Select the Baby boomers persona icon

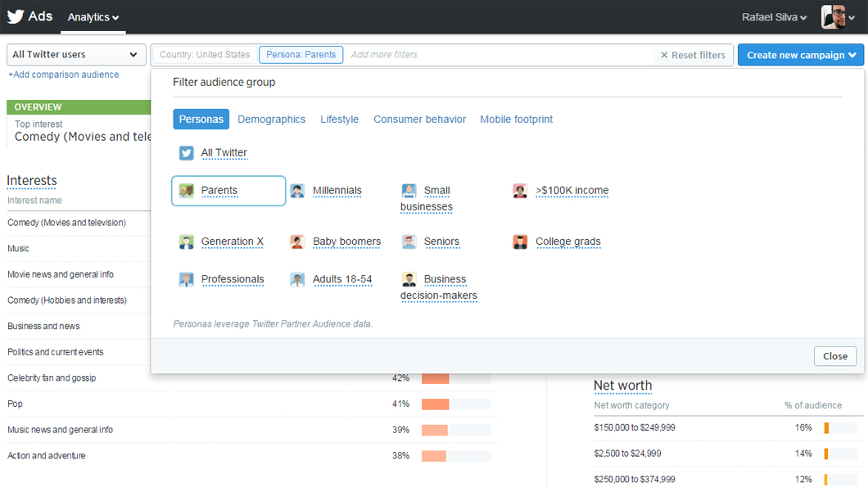(x=296, y=241)
